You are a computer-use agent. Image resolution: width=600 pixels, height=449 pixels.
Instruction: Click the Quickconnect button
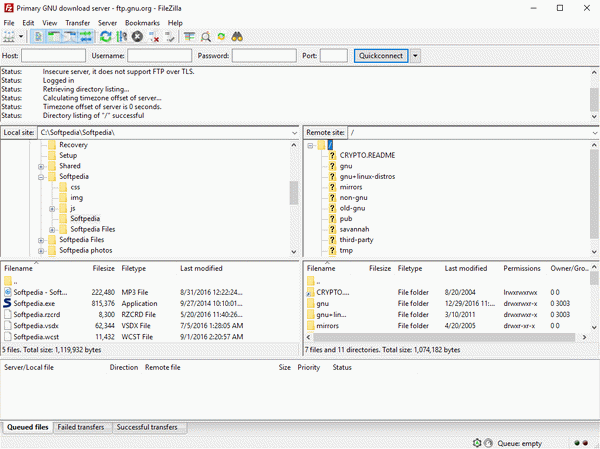point(381,56)
